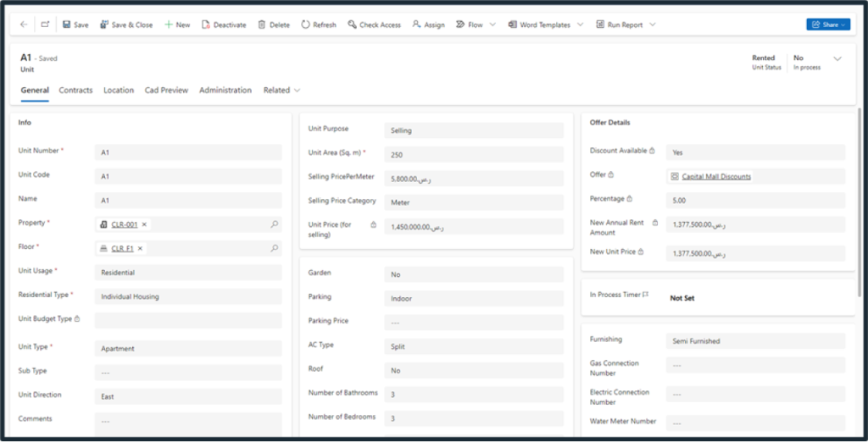Open the Cad Preview tab
This screenshot has height=442, width=868.
tap(166, 90)
